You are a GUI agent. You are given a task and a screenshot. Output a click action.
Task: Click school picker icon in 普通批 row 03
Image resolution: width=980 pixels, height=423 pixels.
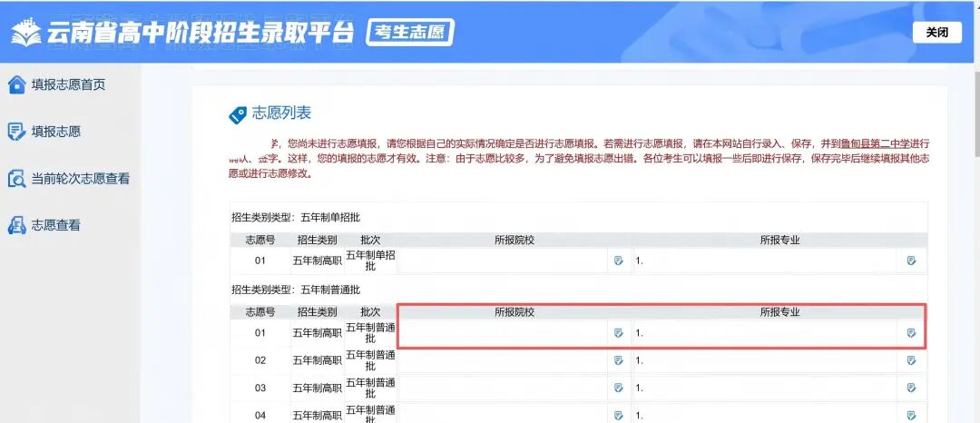tap(619, 388)
